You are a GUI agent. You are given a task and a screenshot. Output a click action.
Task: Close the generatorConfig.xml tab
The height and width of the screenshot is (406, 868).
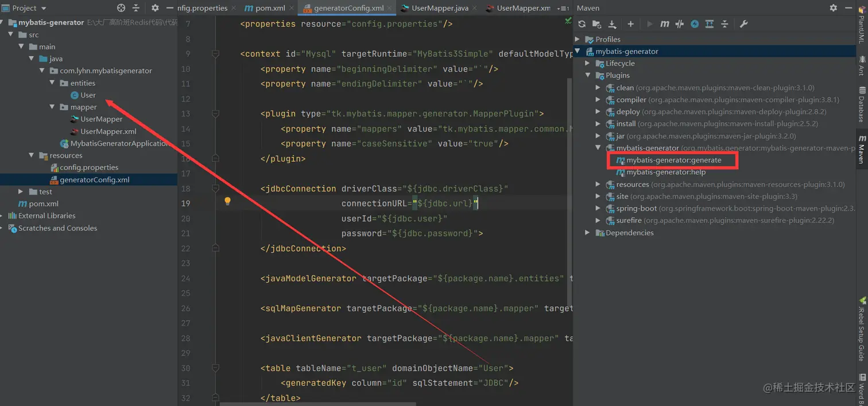(390, 9)
